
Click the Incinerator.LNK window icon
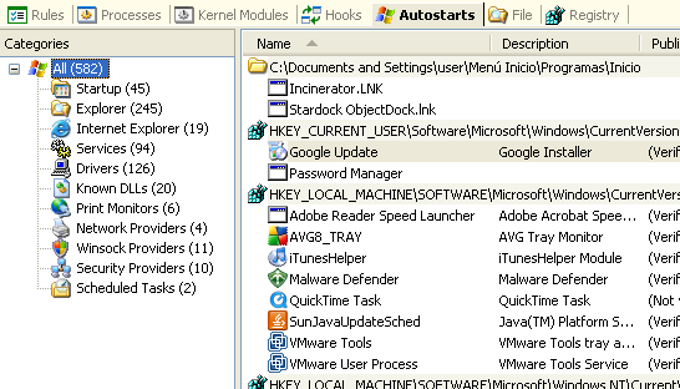(278, 88)
